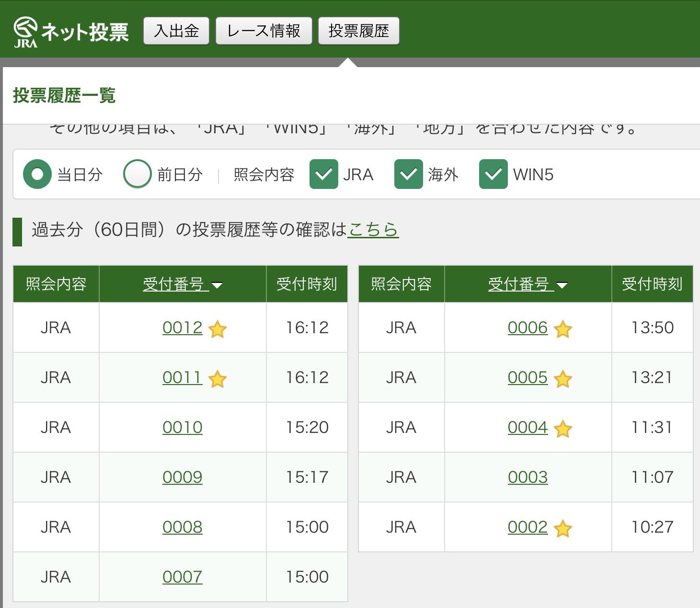
Task: Click the こちら link for past history
Action: click(x=373, y=230)
